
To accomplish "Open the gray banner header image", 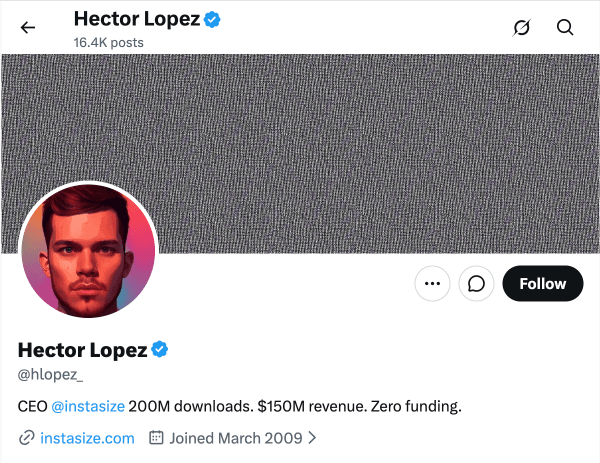I will click(300, 153).
